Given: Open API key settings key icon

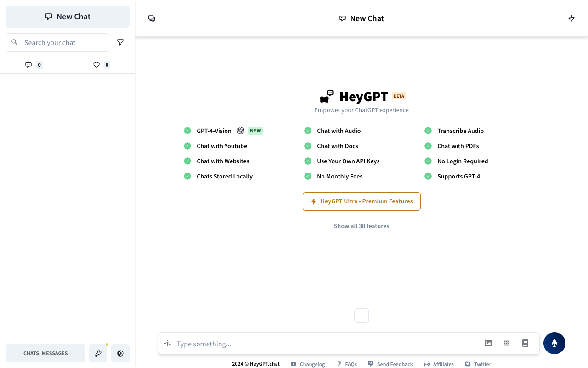Looking at the screenshot, I should click(98, 353).
